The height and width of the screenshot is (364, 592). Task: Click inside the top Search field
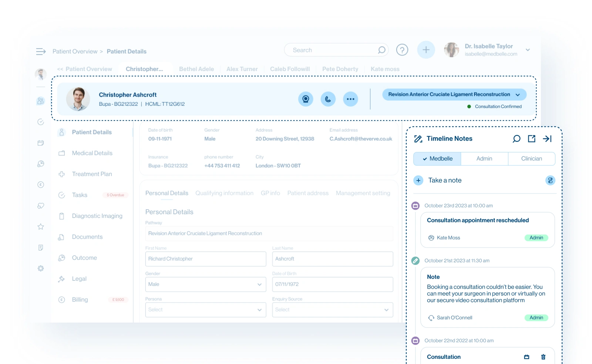(x=333, y=50)
